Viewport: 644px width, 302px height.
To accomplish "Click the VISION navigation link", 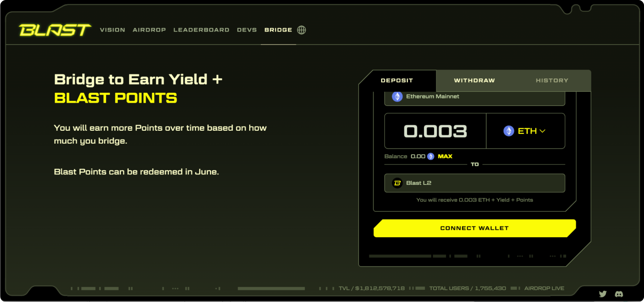I will [x=113, y=30].
